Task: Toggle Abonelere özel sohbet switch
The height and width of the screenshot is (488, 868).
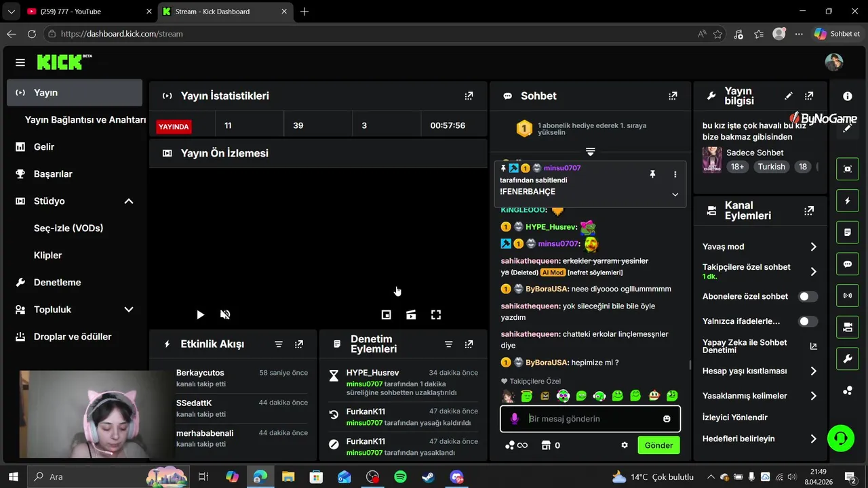Action: coord(808,296)
